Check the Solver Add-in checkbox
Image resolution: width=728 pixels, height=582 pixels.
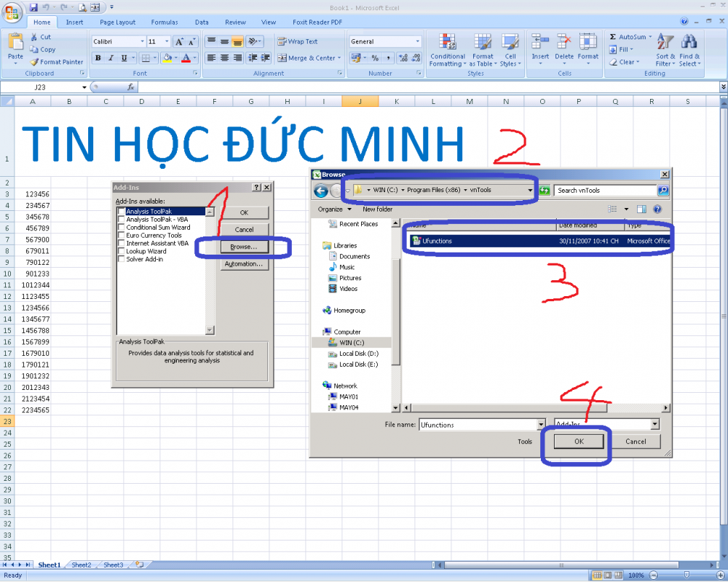pos(121,259)
